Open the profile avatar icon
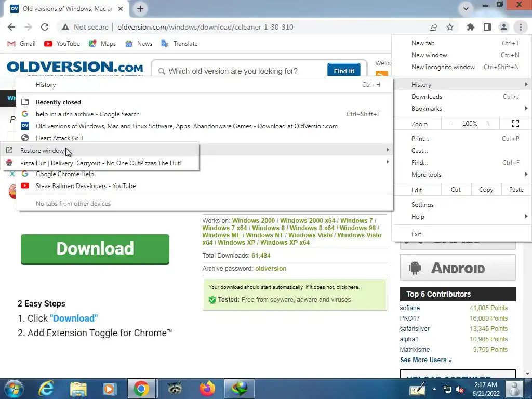The height and width of the screenshot is (399, 532). click(x=504, y=27)
